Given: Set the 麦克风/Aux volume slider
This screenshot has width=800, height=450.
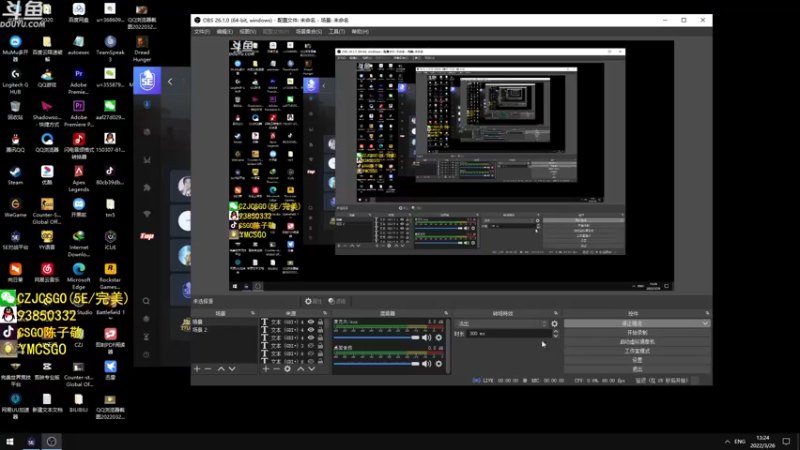Looking at the screenshot, I should [377, 338].
